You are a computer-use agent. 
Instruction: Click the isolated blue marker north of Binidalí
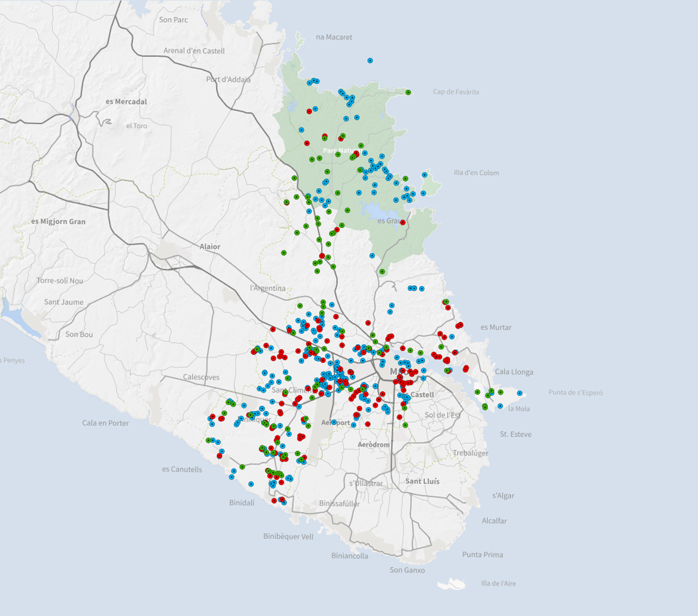click(251, 484)
